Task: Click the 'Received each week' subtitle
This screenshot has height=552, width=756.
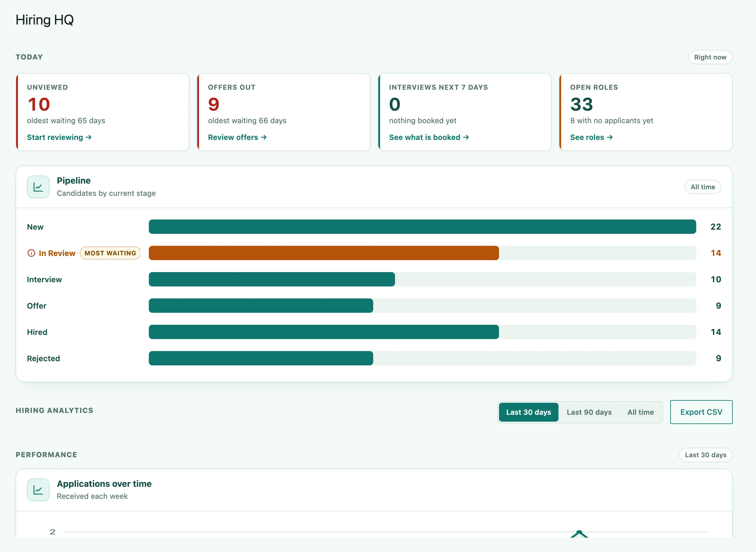Action: coord(92,496)
